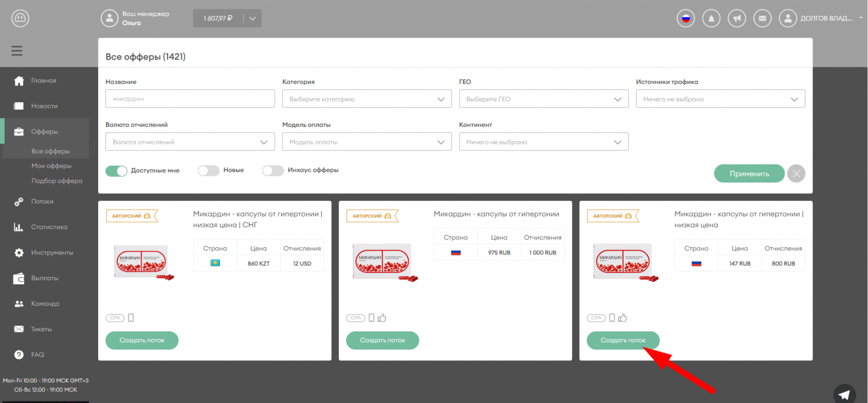
Task: Select Подбор оффера submenu item
Action: [x=57, y=181]
